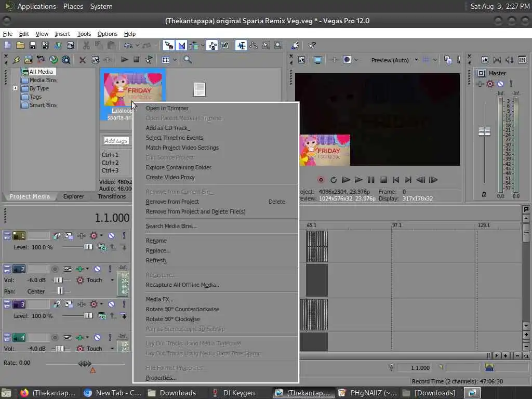Click the Pan slider handle on track 2
Image resolution: width=532 pixels, height=399 pixels.
60,291
